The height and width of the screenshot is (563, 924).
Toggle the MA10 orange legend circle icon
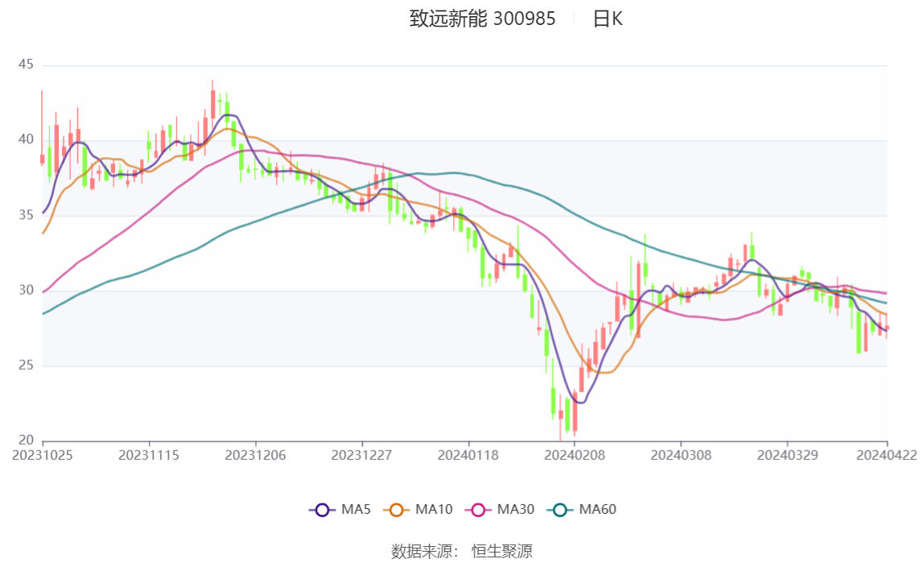(396, 510)
